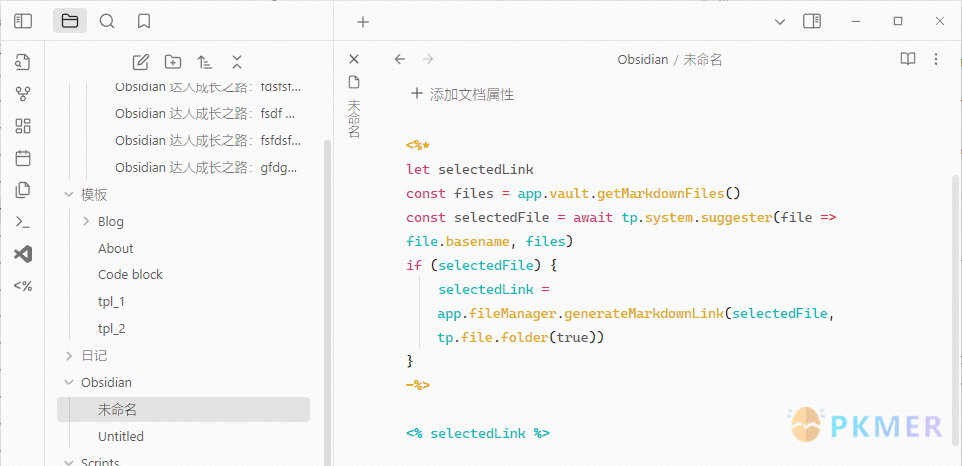
Task: Click Obsidian in the breadcrumb path
Action: point(642,59)
